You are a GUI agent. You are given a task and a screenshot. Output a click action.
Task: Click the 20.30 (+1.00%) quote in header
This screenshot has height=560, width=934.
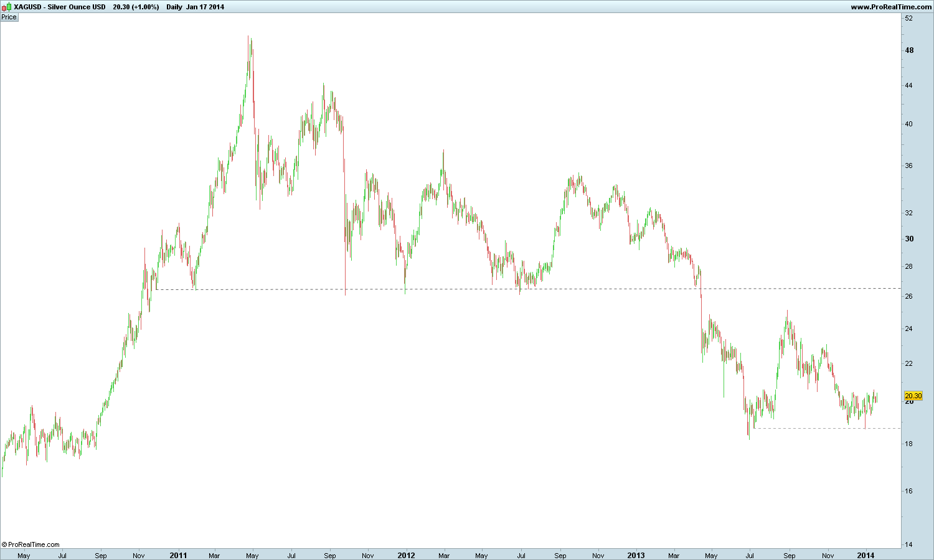(136, 7)
